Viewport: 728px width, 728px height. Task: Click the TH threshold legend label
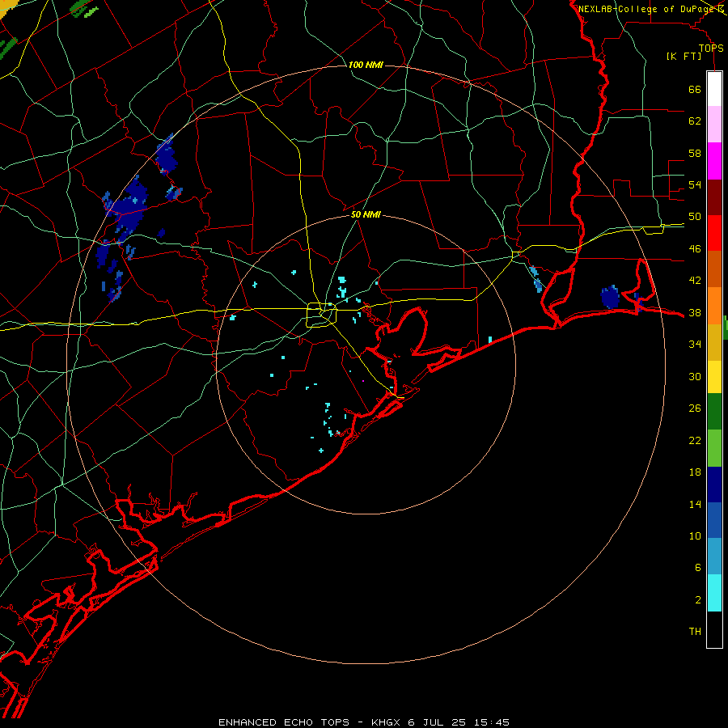coord(695,632)
